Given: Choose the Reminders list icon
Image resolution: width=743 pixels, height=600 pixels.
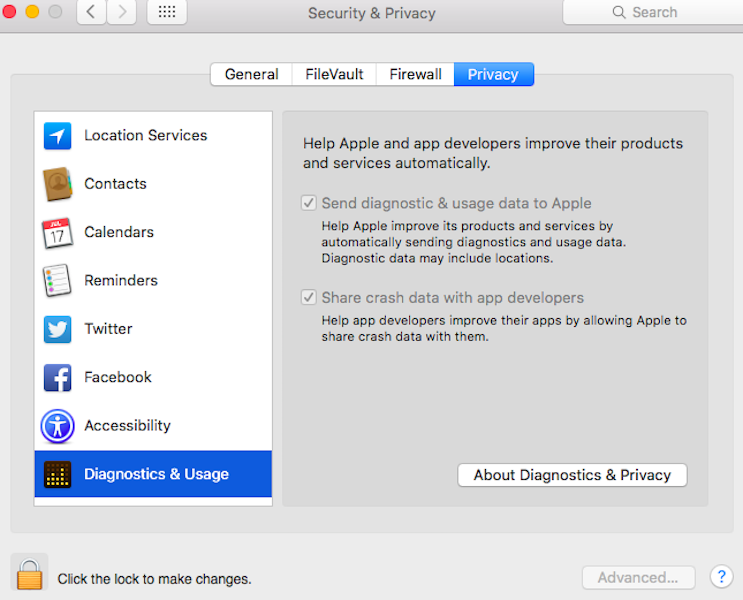Looking at the screenshot, I should pyautogui.click(x=57, y=281).
